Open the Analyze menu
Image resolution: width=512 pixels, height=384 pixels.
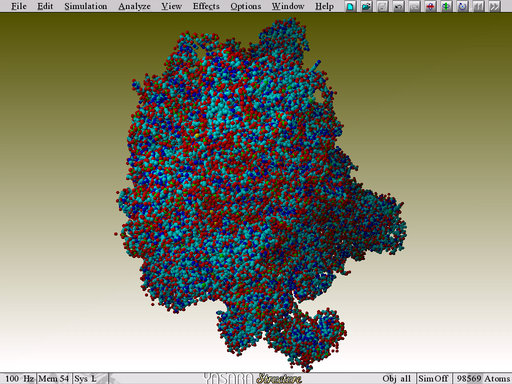tap(134, 6)
